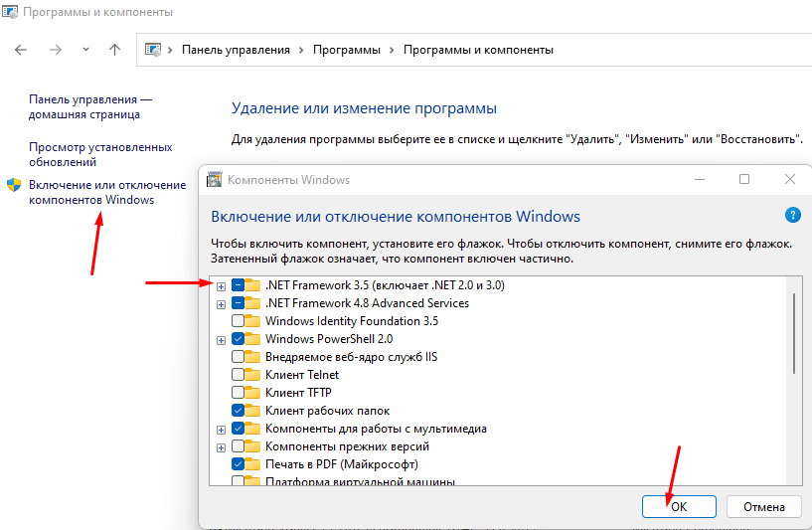Expand Компоненты прежних версий node
The image size is (812, 530).
tap(221, 447)
